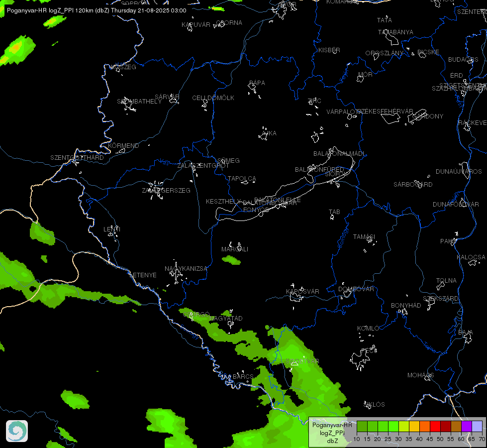Click the SÜMEG town label

pyautogui.click(x=229, y=160)
